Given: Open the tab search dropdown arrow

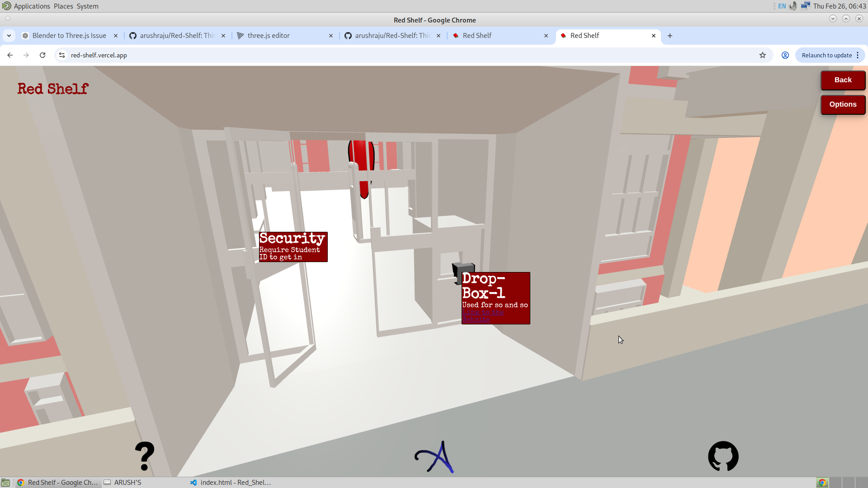Looking at the screenshot, I should click(9, 35).
